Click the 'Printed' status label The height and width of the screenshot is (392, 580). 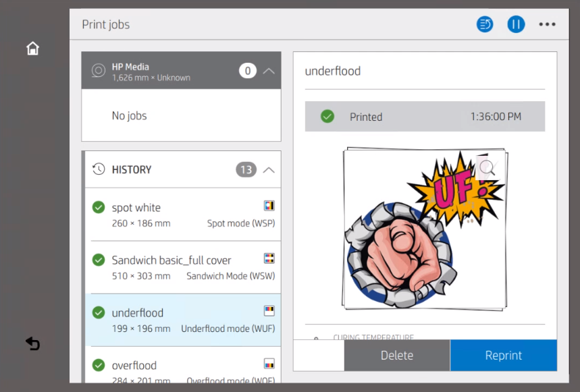click(366, 117)
